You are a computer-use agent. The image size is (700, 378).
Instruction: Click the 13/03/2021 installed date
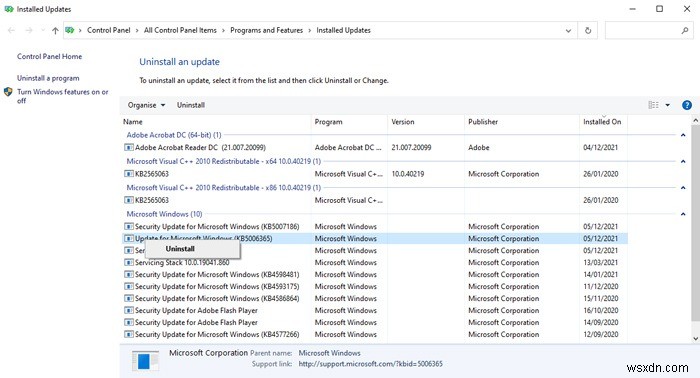tap(600, 262)
